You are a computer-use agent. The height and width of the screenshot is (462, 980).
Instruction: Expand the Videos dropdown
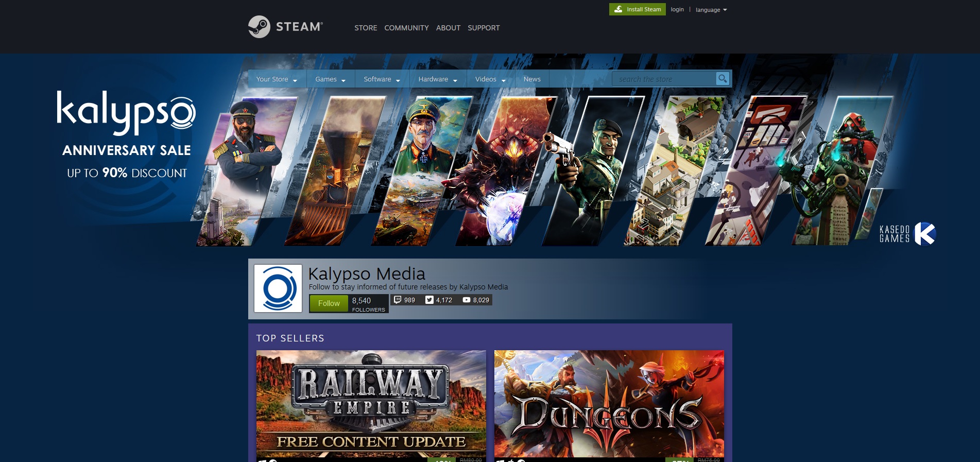[x=490, y=79]
